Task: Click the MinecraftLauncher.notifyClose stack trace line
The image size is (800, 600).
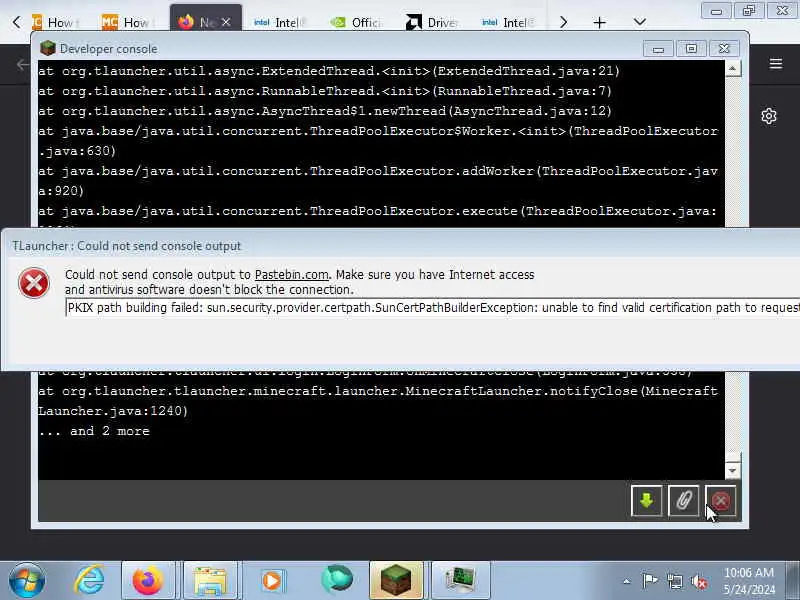Action: click(378, 401)
